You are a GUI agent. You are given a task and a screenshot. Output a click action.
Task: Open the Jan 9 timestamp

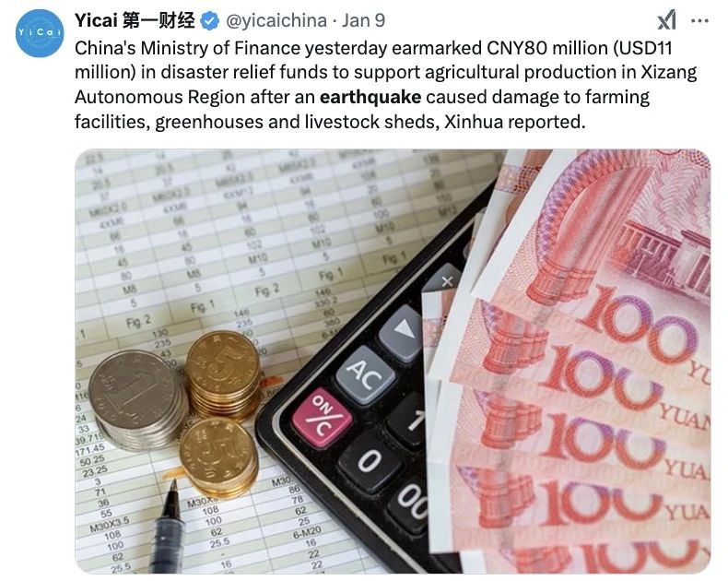tap(363, 20)
